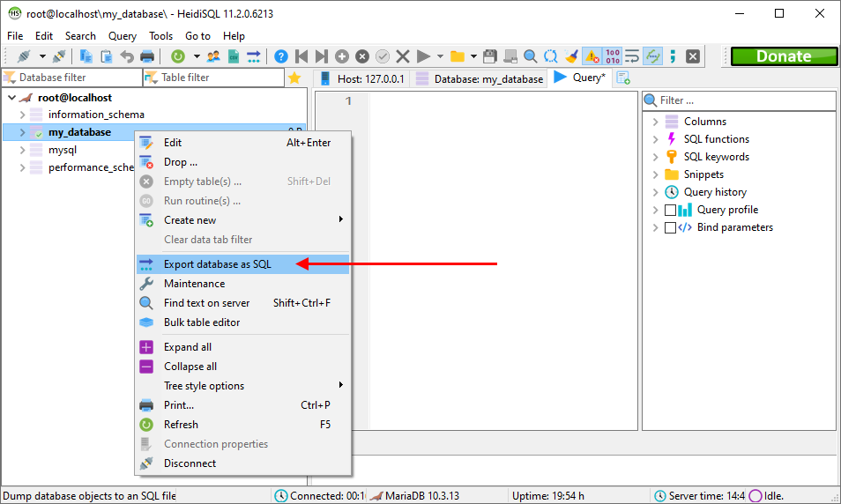Select SQL keywords in helpers tree

pos(716,157)
